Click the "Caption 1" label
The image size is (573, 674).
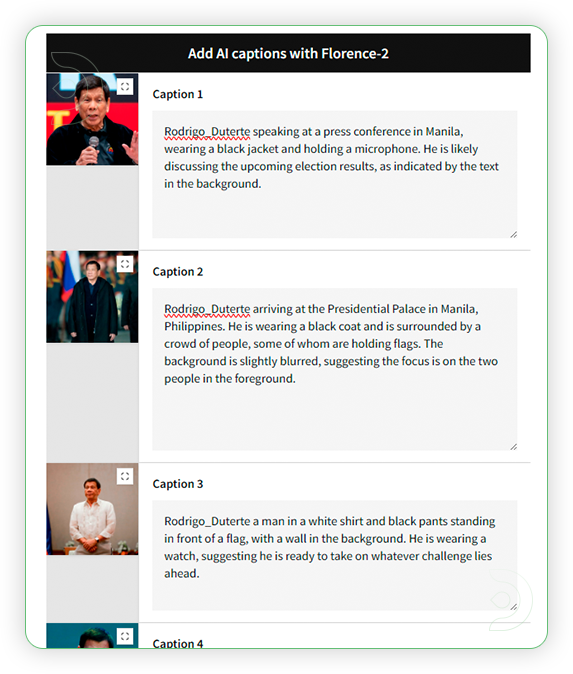tap(178, 94)
